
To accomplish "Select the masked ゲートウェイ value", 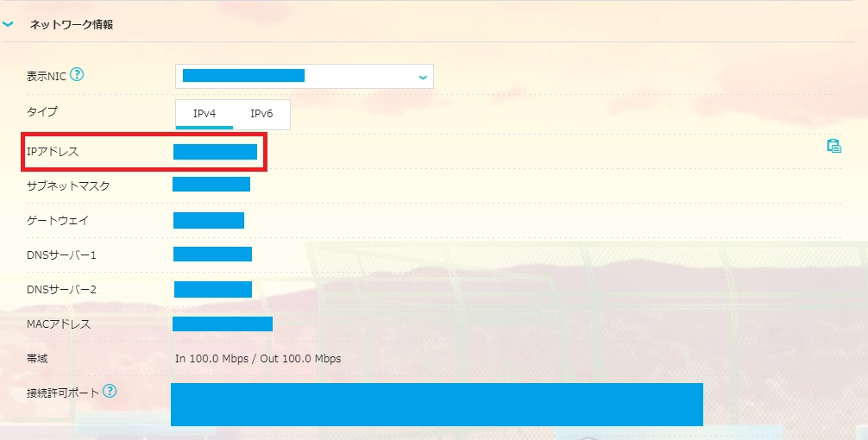I will (208, 220).
